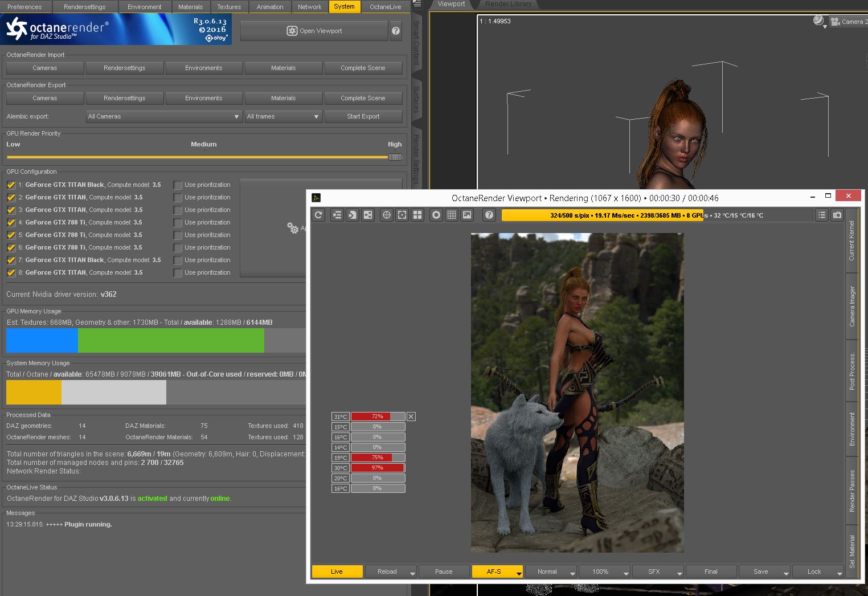Click the Start Export button
Viewport: 868px width, 596px height.
[x=363, y=116]
